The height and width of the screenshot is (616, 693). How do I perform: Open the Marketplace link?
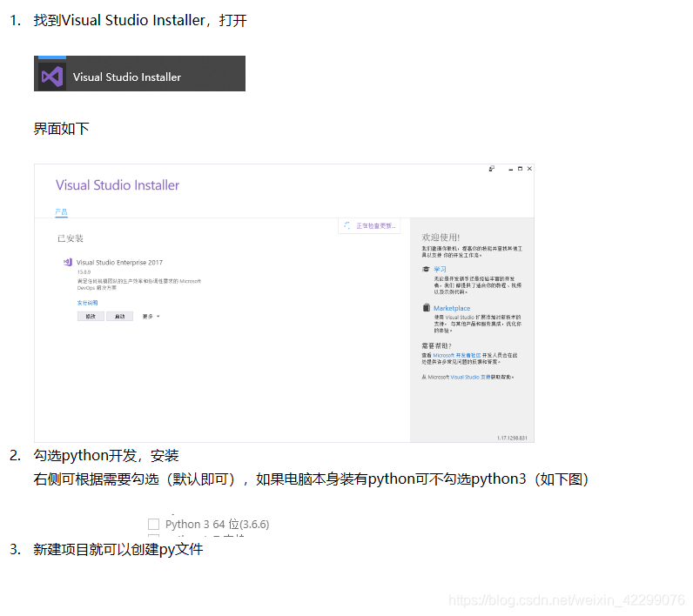point(452,308)
